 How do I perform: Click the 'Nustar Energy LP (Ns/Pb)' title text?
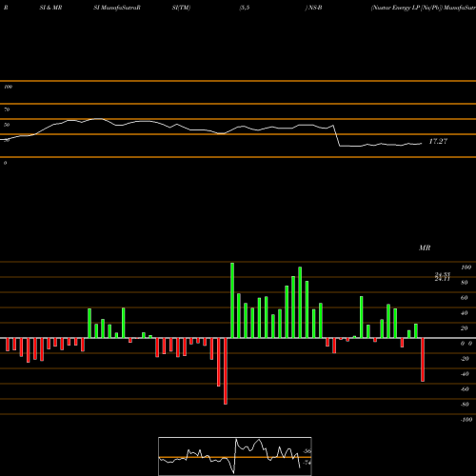tap(407, 8)
